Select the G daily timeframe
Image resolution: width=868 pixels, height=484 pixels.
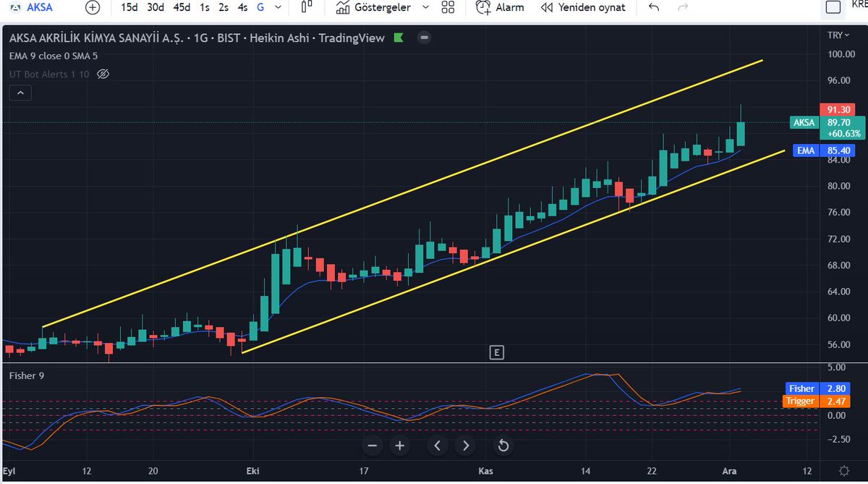260,7
